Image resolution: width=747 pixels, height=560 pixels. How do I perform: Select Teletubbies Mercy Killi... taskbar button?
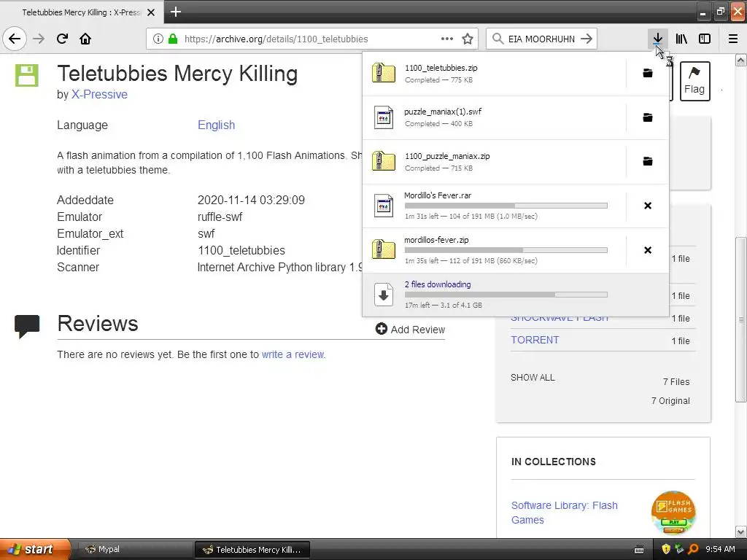pos(252,550)
